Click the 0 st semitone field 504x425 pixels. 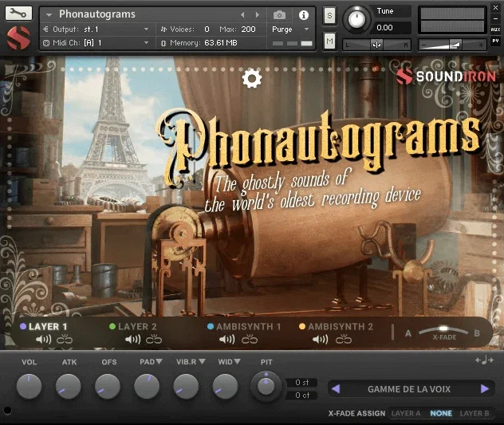[301, 383]
